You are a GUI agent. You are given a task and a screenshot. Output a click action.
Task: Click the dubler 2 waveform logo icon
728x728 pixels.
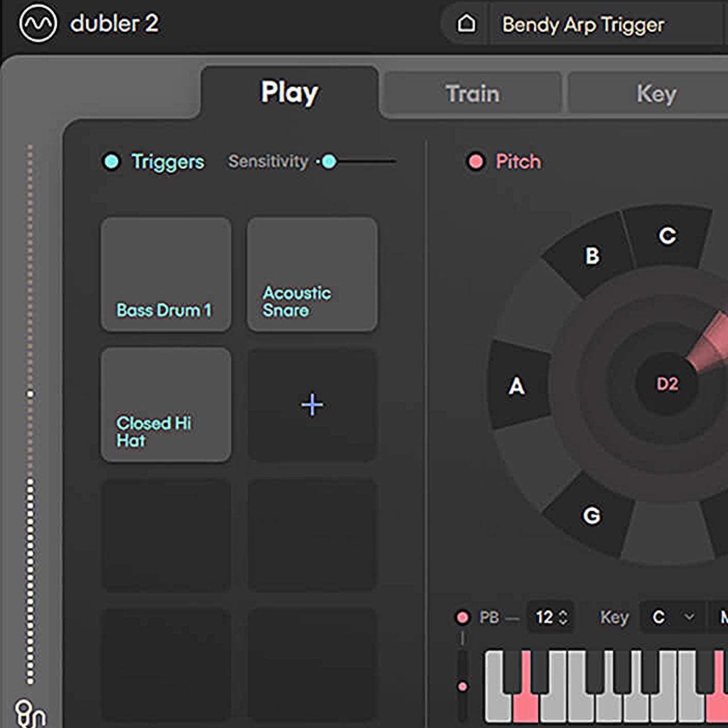click(x=38, y=24)
